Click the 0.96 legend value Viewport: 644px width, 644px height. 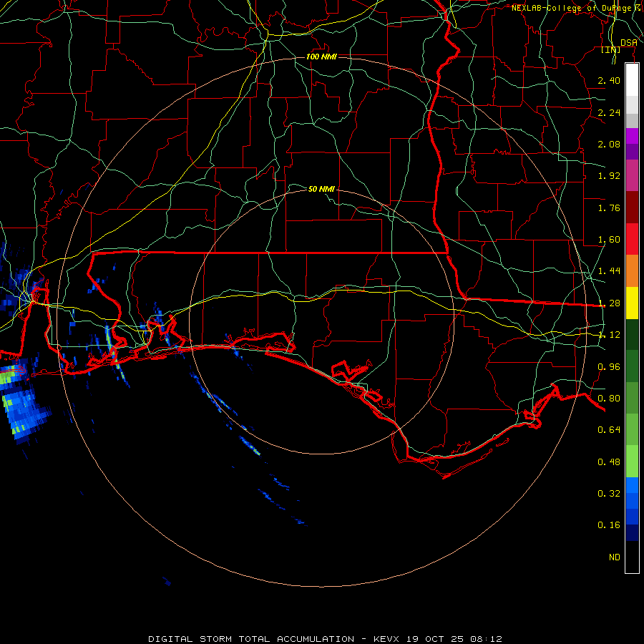click(609, 367)
